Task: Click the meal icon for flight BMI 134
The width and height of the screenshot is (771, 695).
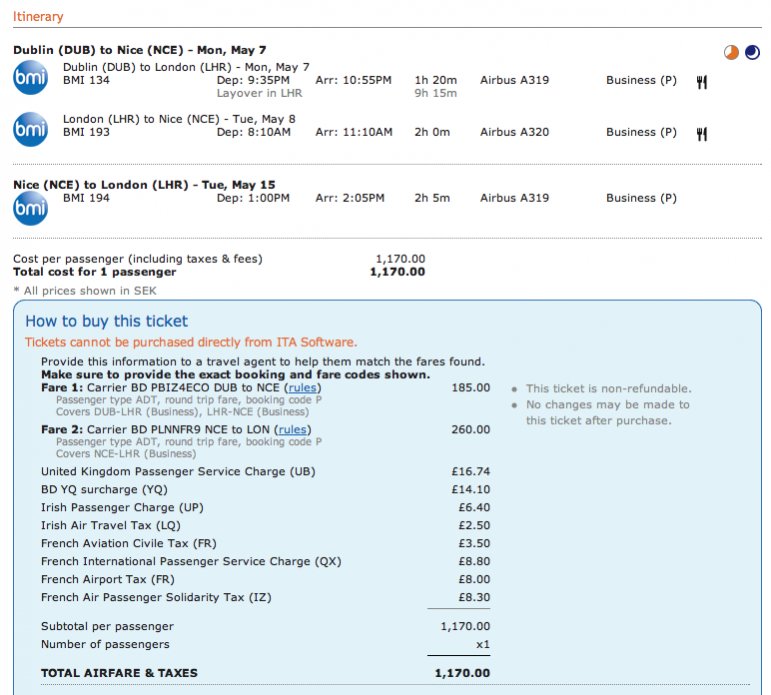Action: pos(702,82)
